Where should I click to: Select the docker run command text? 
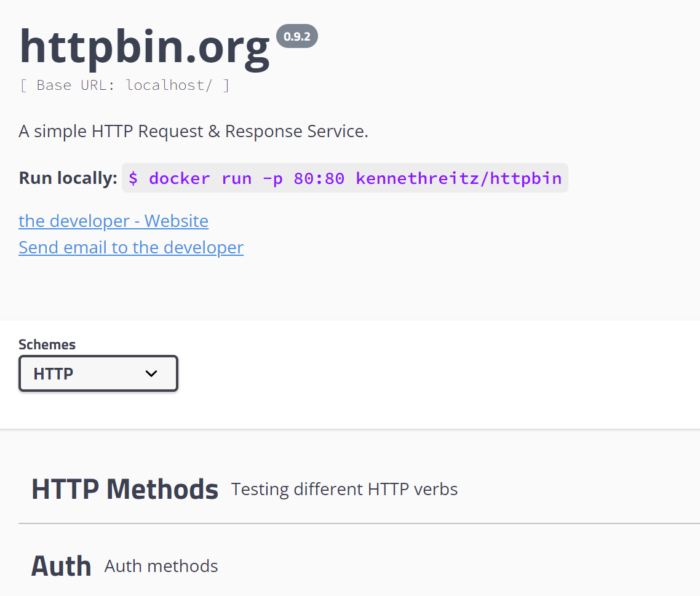click(345, 178)
